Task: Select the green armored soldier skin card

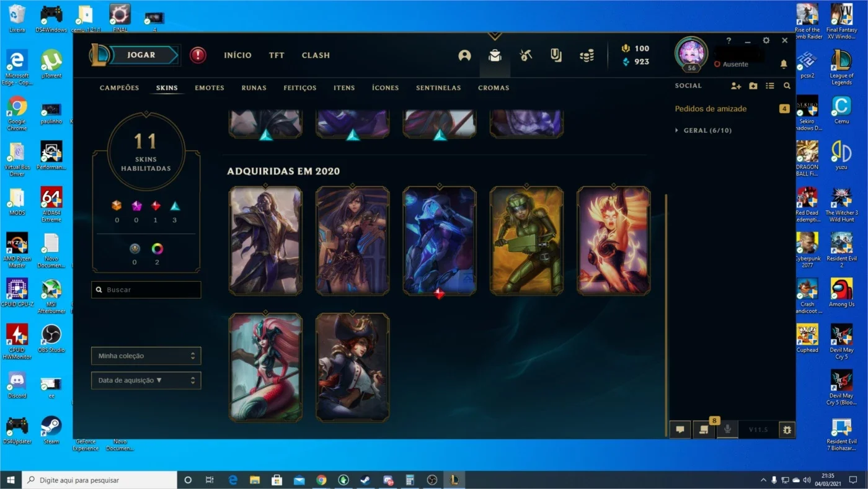Action: [526, 241]
